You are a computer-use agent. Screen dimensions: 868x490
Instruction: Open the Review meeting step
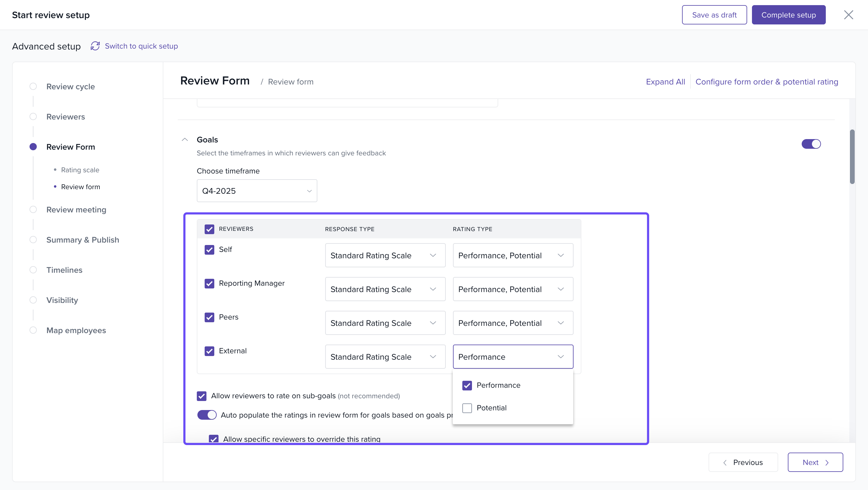tap(76, 210)
